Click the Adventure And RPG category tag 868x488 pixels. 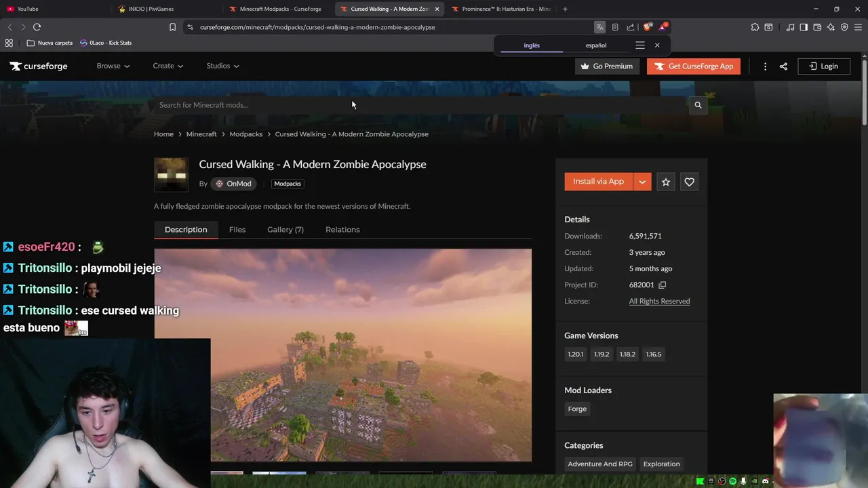click(600, 464)
